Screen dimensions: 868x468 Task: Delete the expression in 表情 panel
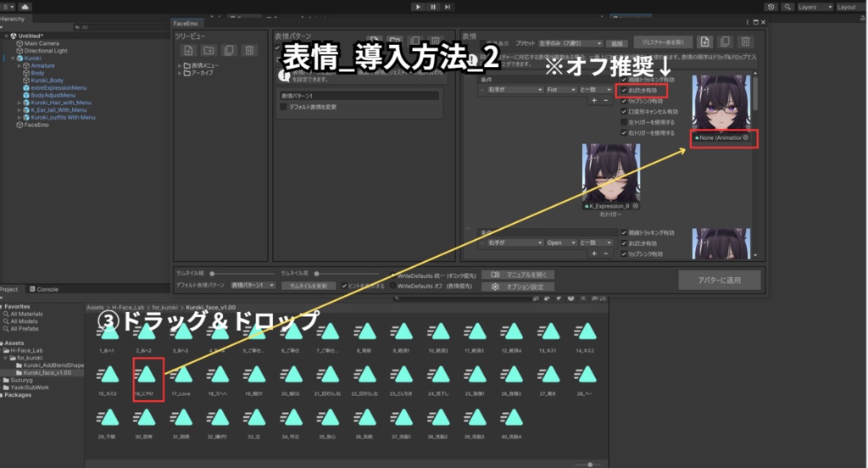(745, 42)
